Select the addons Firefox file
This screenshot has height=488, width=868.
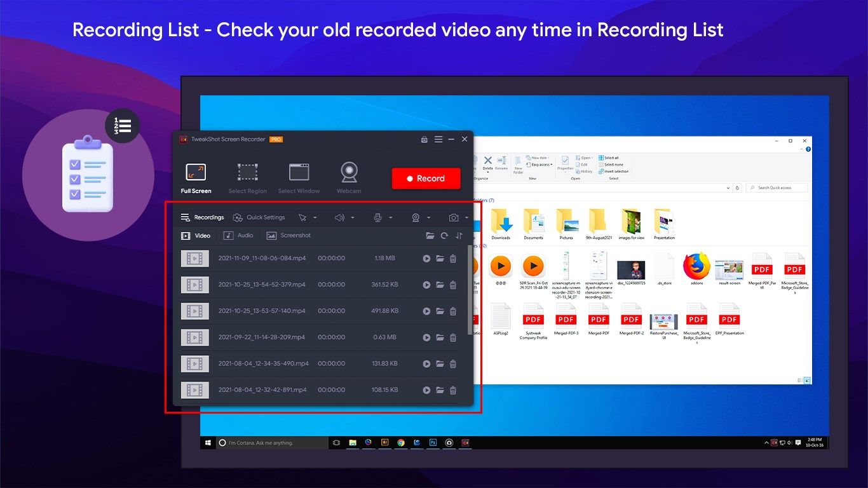(x=696, y=269)
